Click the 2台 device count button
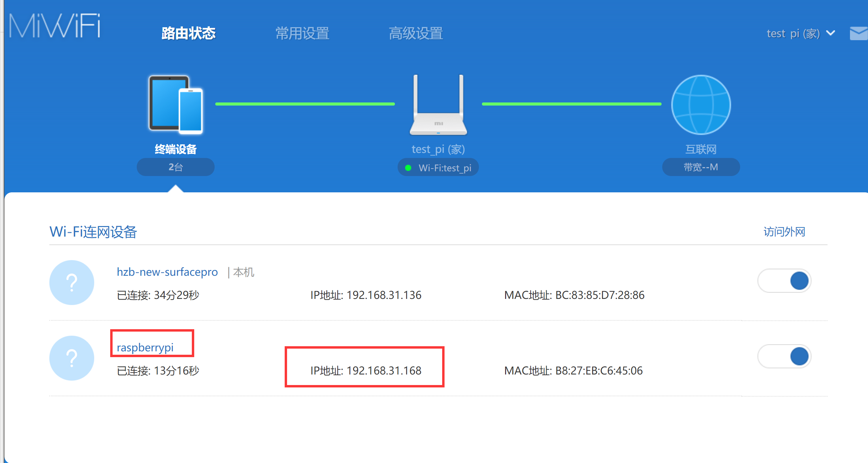 [176, 167]
